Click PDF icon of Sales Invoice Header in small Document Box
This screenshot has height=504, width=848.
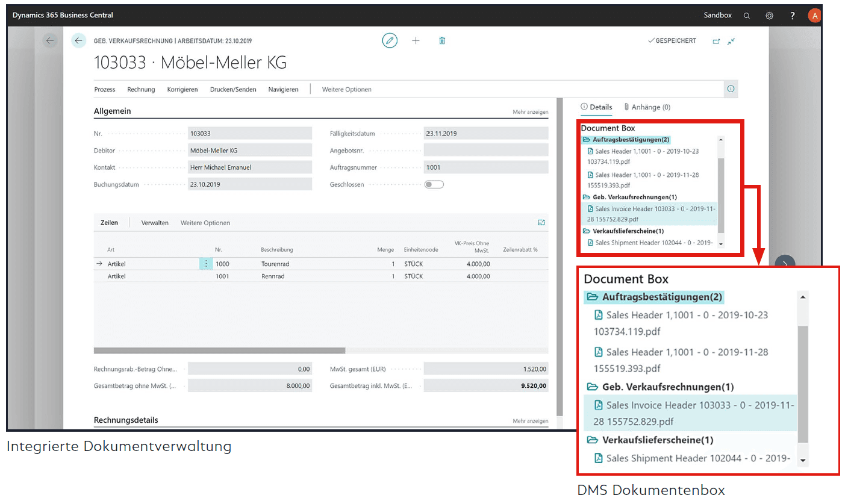591,209
